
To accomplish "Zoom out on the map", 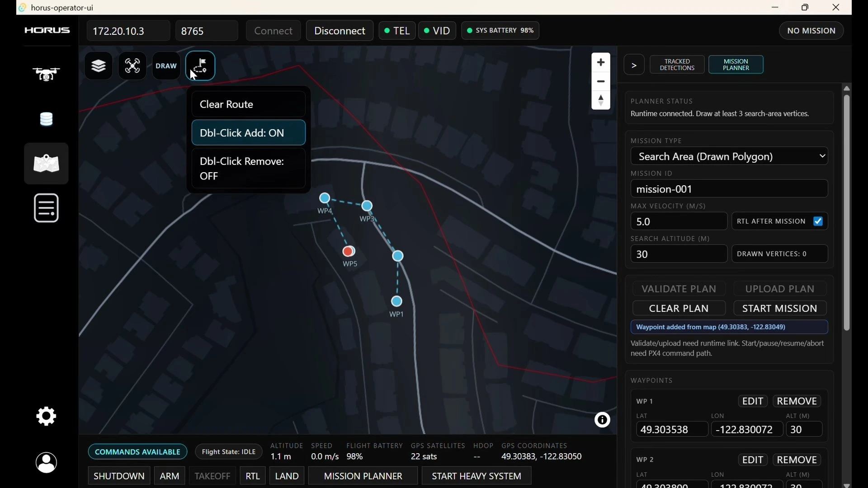I will pos(601,81).
